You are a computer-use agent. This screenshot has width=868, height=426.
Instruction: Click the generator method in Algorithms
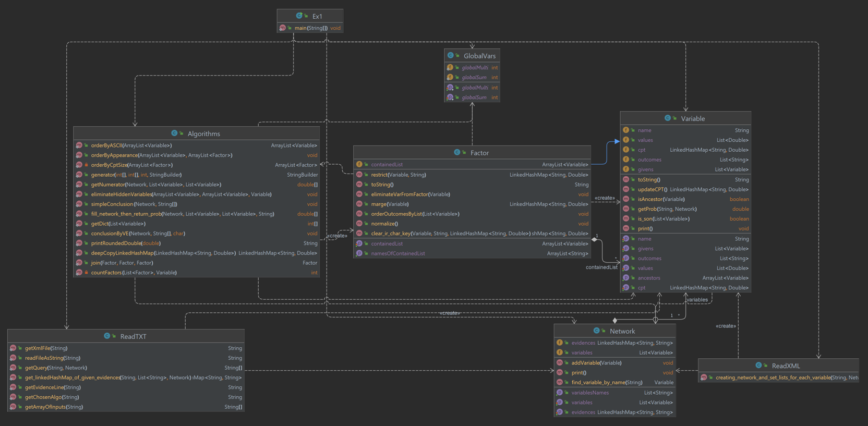click(x=197, y=175)
